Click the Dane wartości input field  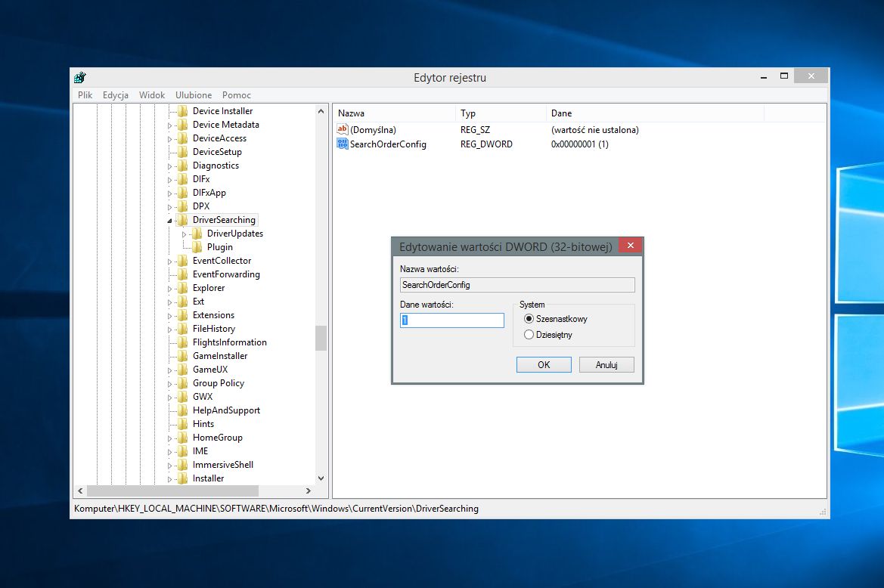(452, 320)
